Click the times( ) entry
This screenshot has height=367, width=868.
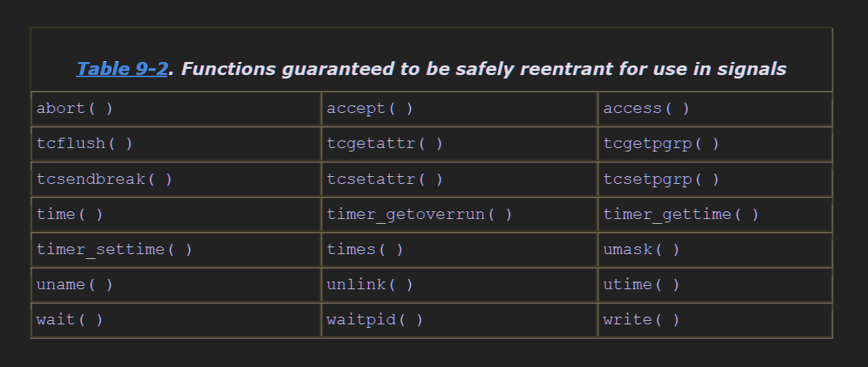click(459, 250)
